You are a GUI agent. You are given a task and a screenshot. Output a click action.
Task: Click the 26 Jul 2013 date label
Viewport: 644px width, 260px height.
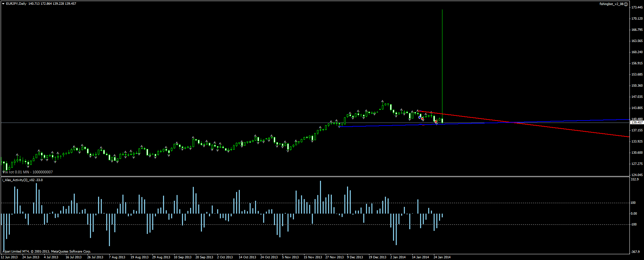point(95,257)
